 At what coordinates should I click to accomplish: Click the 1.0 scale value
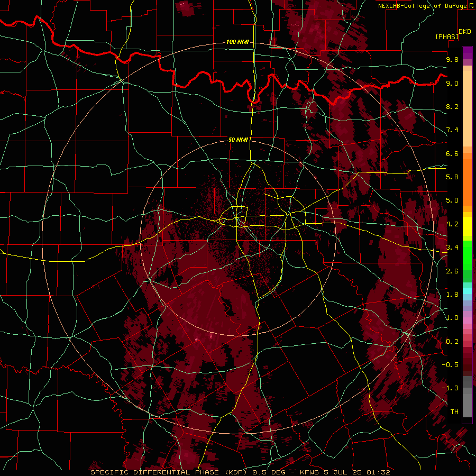tap(452, 318)
